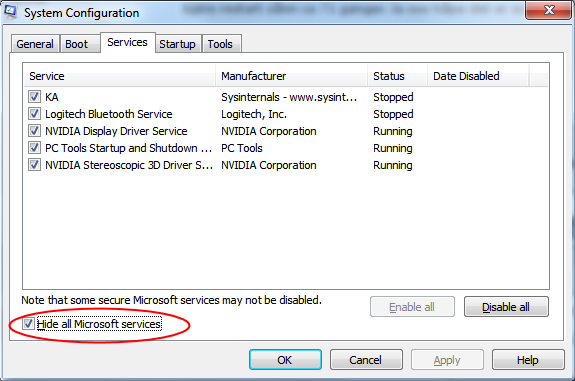The image size is (575, 381).
Task: Click the Cancel button
Action: pyautogui.click(x=366, y=360)
